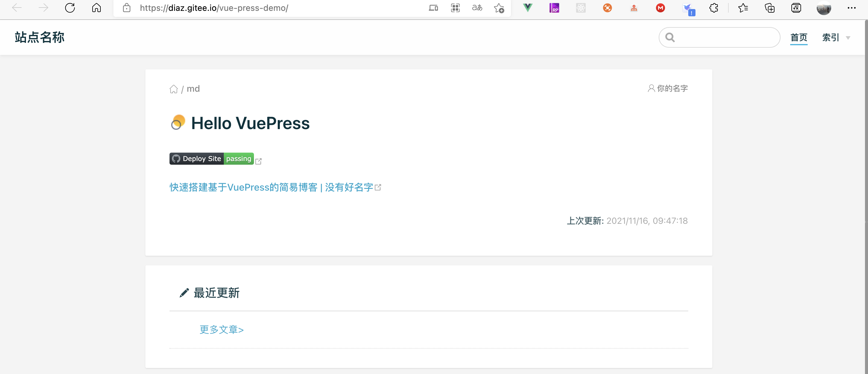Open the purple RP extension icon
This screenshot has width=868, height=374.
[x=554, y=8]
